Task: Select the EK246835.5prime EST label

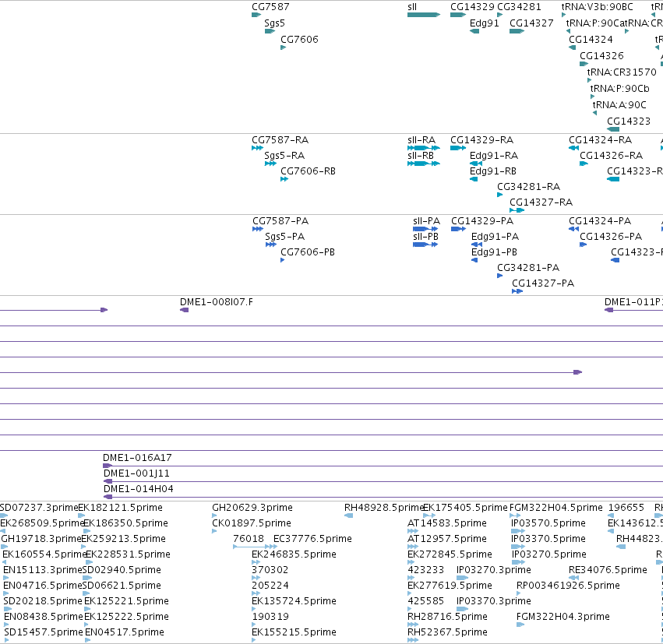Action: click(294, 554)
